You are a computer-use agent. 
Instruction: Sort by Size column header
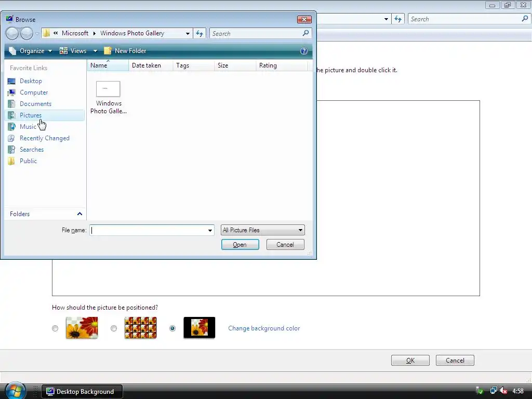235,65
